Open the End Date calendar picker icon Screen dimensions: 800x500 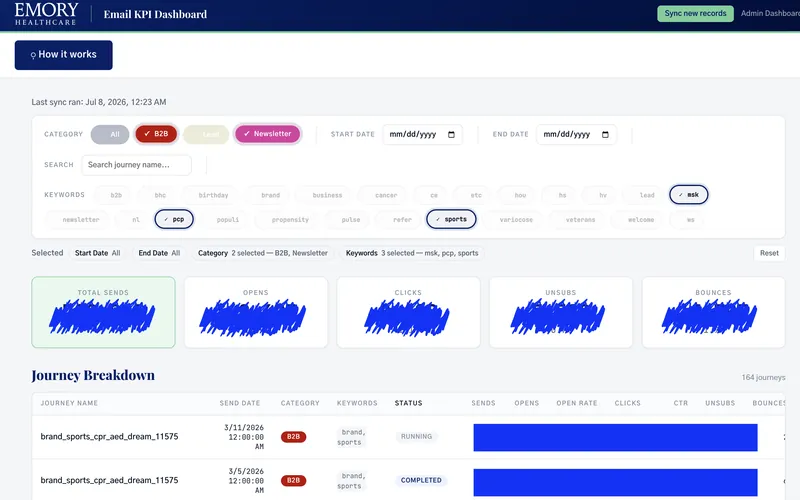pos(605,135)
